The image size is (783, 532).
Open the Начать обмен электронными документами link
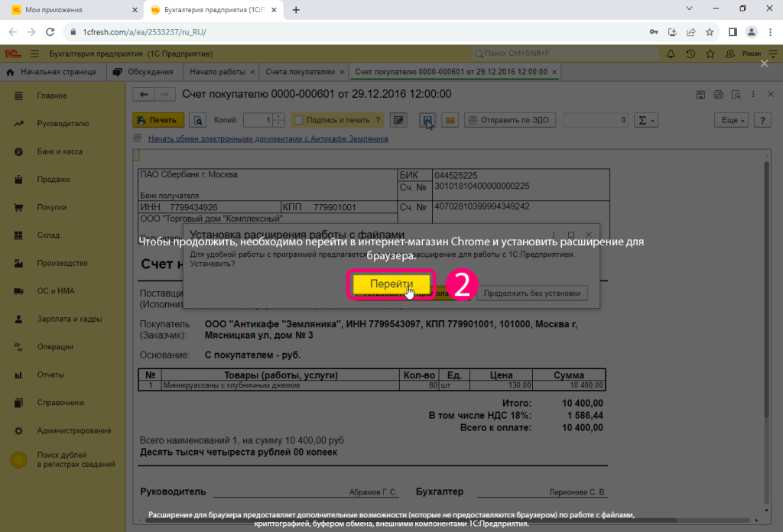[x=268, y=139]
